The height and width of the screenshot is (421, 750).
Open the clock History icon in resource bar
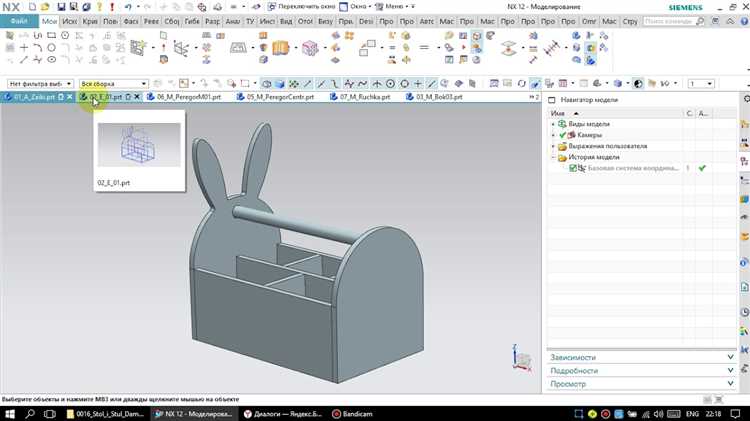point(744,312)
